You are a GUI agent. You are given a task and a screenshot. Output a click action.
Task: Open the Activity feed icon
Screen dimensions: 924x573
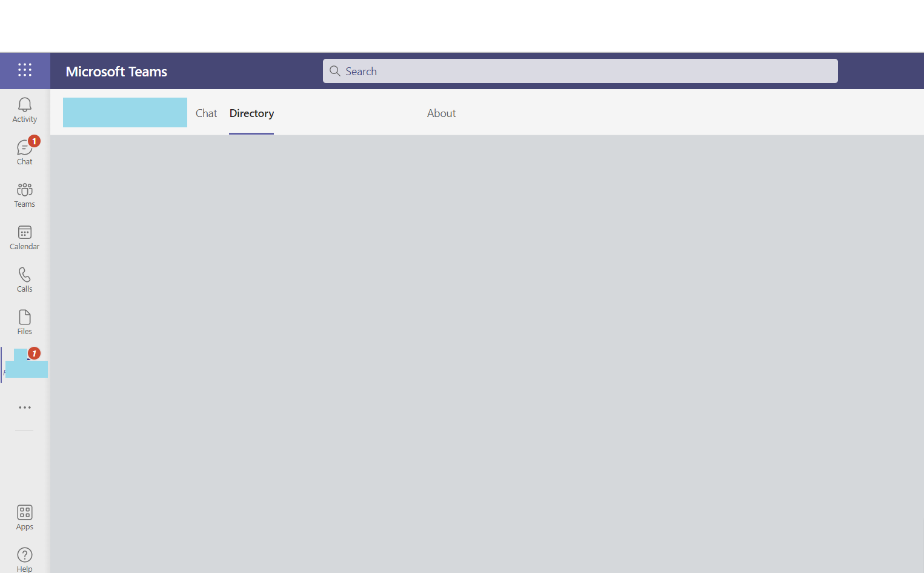tap(24, 109)
